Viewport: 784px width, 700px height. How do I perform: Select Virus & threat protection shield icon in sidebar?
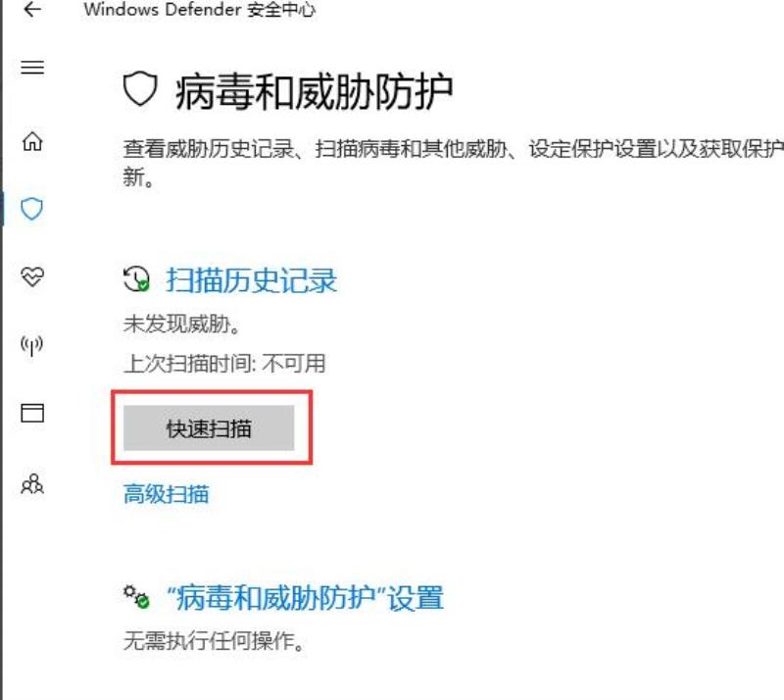[31, 209]
